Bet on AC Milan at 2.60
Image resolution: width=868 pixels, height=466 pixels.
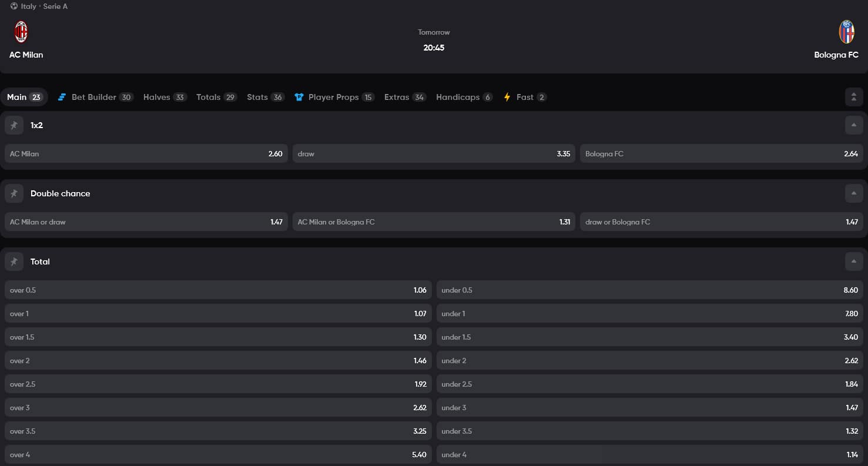coord(146,154)
